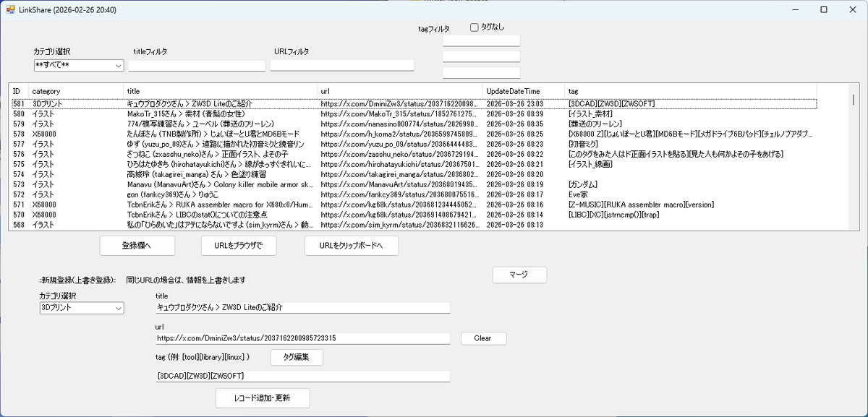Sort by the category column header
The width and height of the screenshot is (868, 417).
(x=76, y=91)
